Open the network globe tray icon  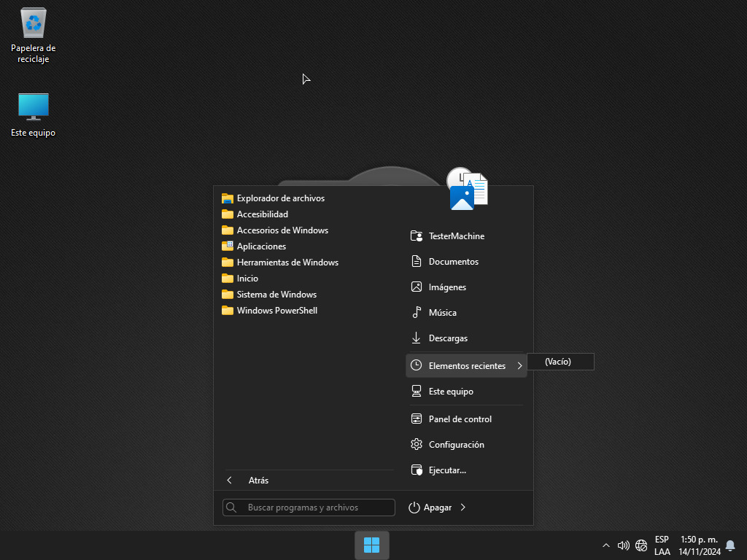pos(641,545)
